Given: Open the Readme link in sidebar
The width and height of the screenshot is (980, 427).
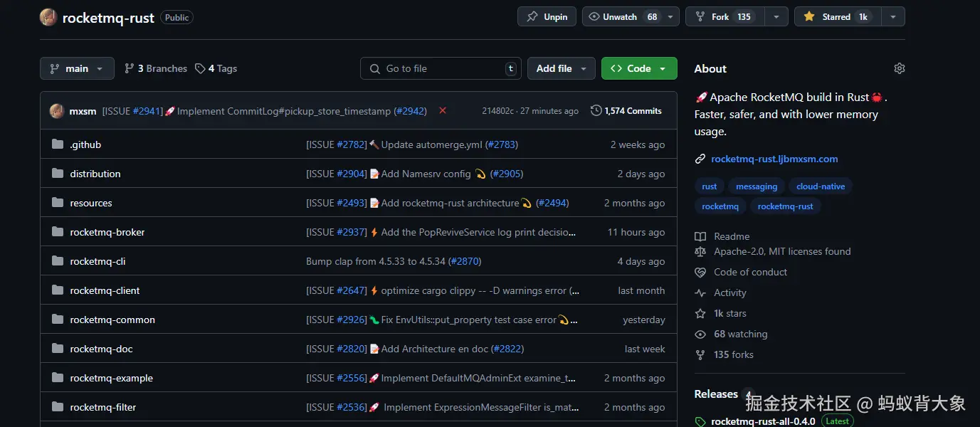Looking at the screenshot, I should (731, 236).
